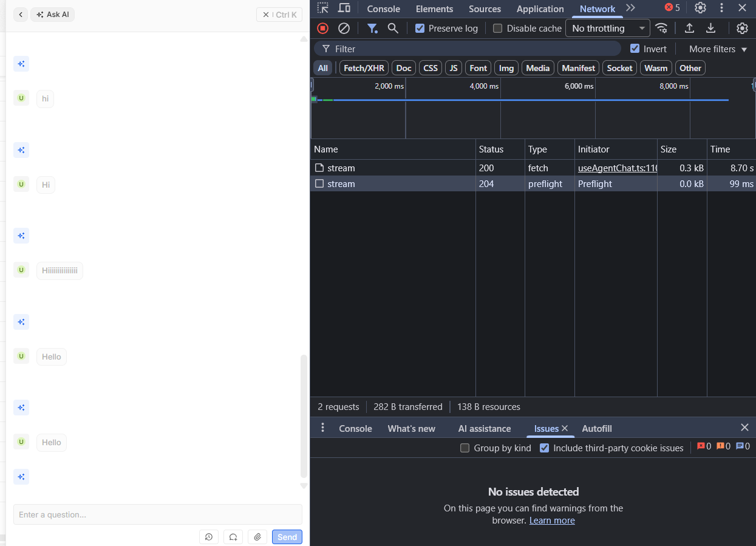Filter requests by JS type
756x546 pixels.
pos(454,68)
